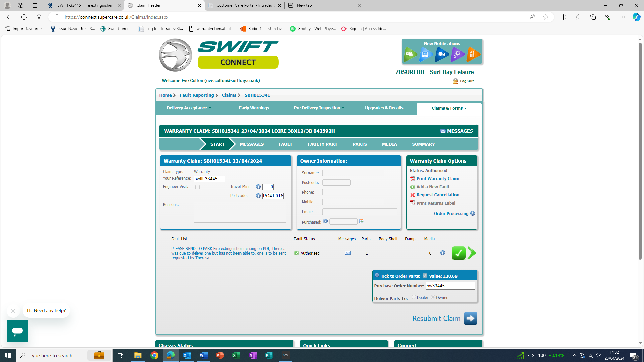This screenshot has width=644, height=362.
Task: Expand the Pre Delivery Inspection dropdown
Action: pos(319,108)
